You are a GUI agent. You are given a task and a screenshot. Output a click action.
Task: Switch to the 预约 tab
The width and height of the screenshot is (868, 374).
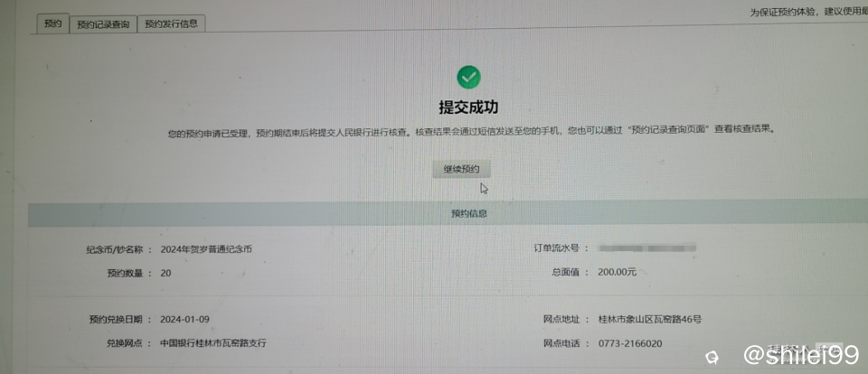pyautogui.click(x=52, y=23)
